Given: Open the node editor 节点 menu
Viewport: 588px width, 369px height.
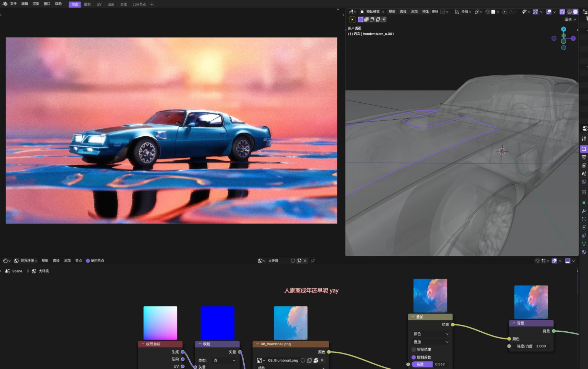Looking at the screenshot, I should [79, 261].
